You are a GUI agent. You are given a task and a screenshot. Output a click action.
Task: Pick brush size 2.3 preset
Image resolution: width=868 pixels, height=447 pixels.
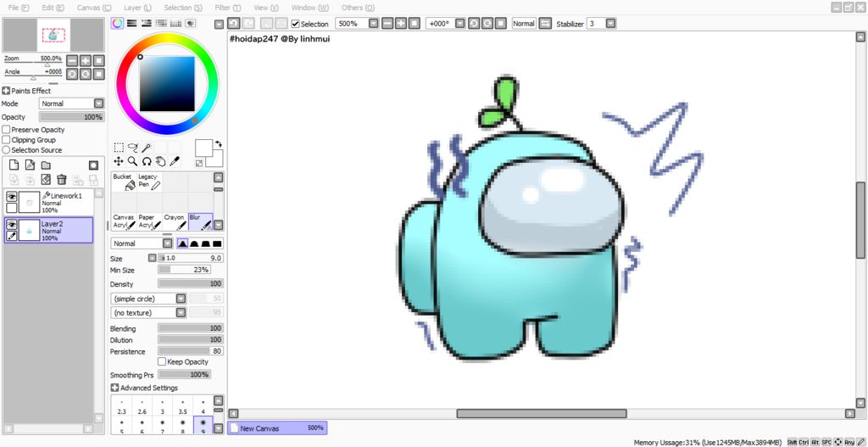122,406
